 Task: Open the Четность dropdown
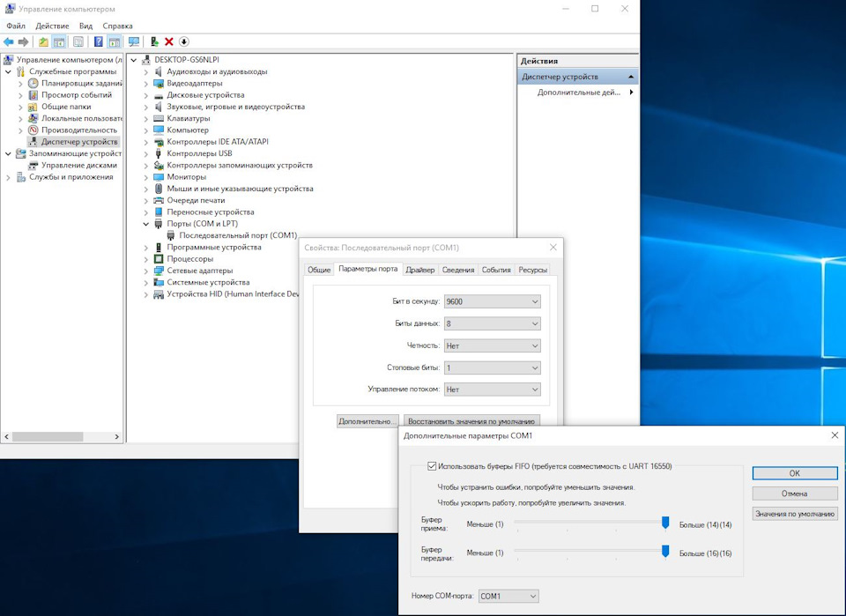pyautogui.click(x=492, y=345)
